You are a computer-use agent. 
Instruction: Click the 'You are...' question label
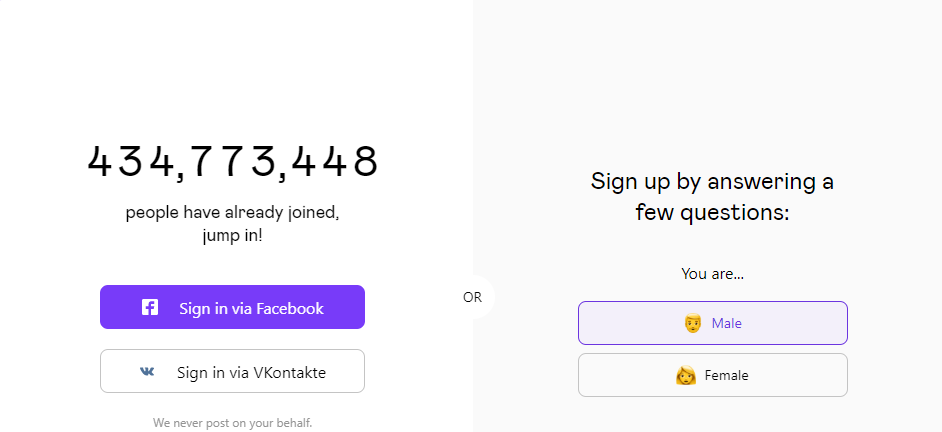pos(712,273)
